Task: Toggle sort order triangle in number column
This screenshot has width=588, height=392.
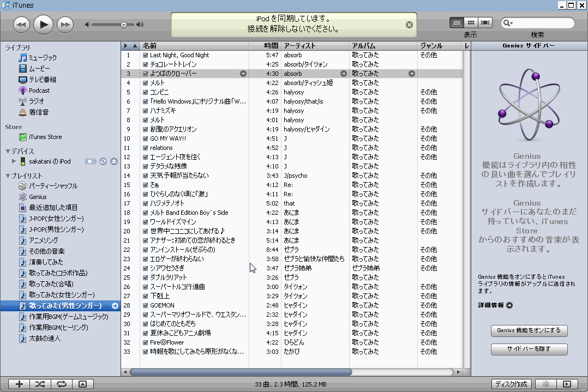Action: [x=135, y=46]
